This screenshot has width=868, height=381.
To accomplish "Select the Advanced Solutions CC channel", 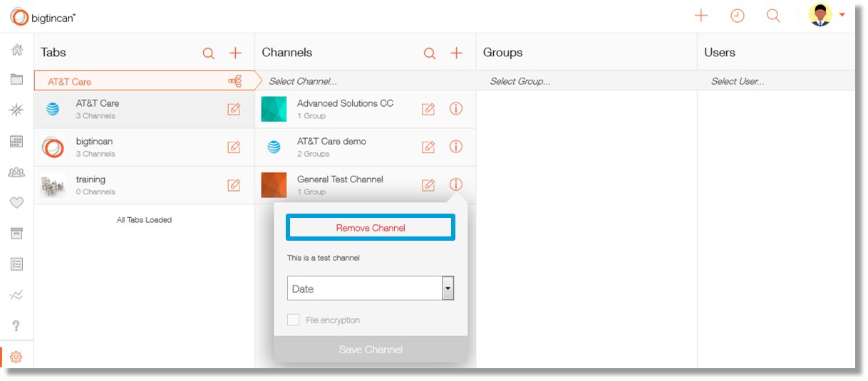I will pyautogui.click(x=365, y=109).
